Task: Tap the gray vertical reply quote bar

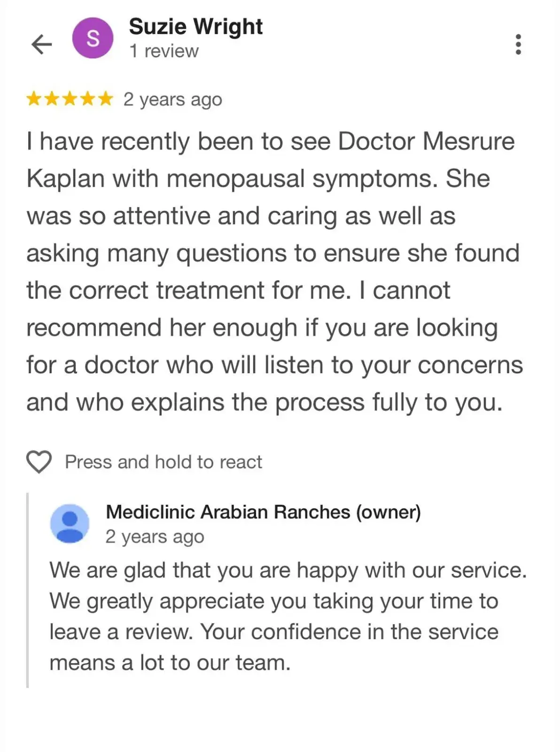Action: (28, 590)
